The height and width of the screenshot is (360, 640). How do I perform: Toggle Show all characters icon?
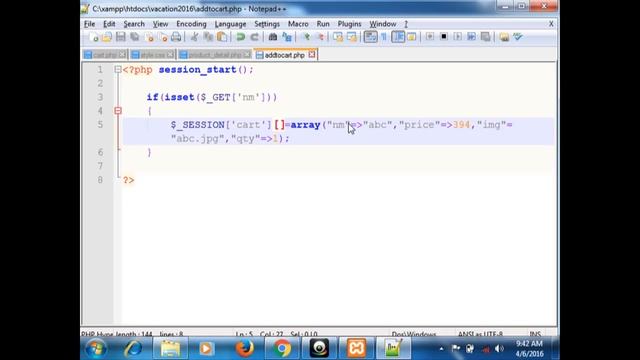click(x=384, y=37)
